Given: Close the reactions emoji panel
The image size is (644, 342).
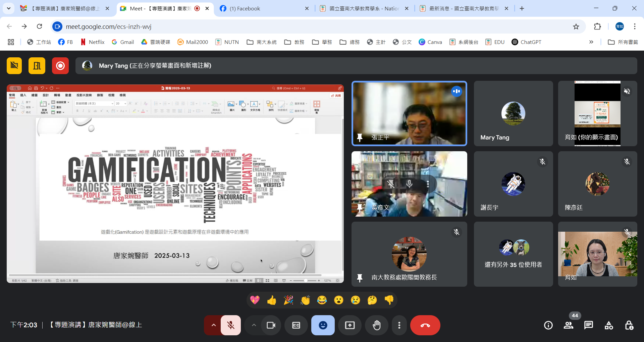Looking at the screenshot, I should tap(323, 325).
